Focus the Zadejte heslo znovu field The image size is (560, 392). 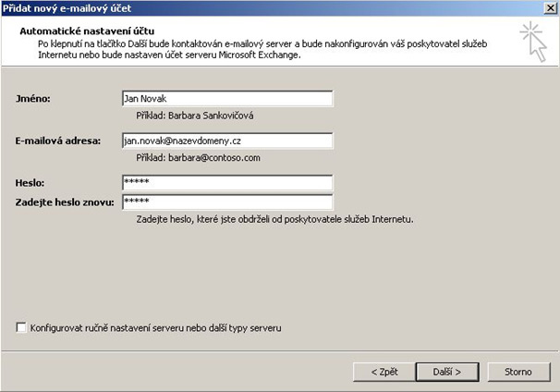[226, 202]
